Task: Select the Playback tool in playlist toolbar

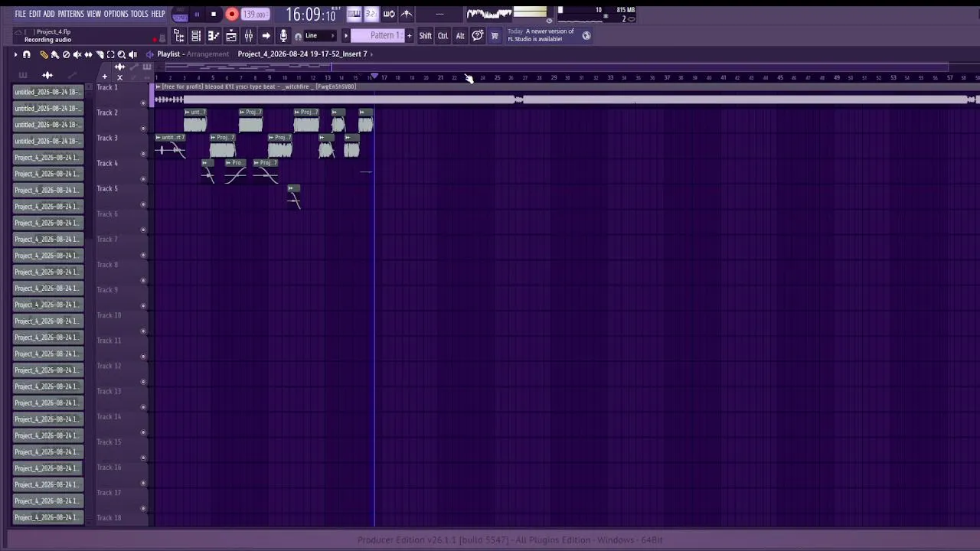Action: click(x=132, y=54)
